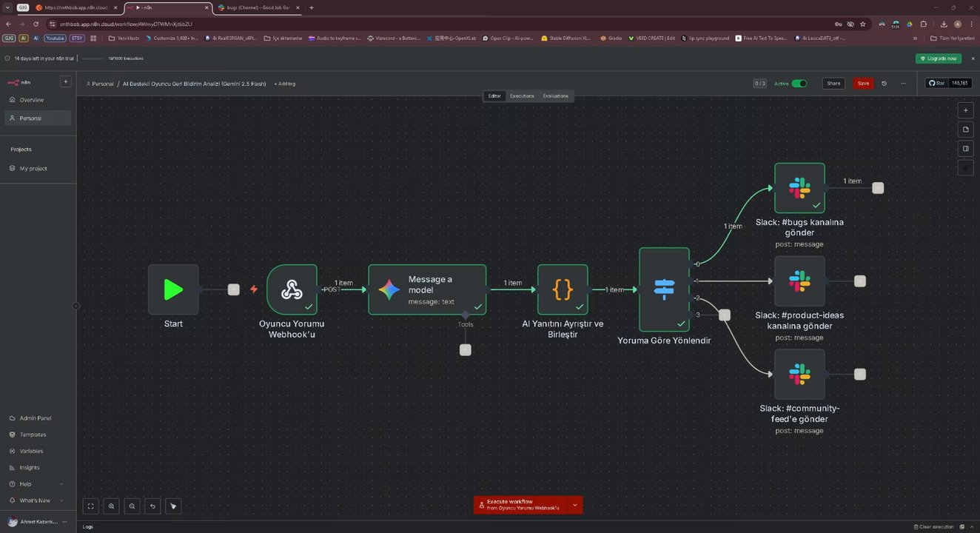Screen dimensions: 980x533
Task: Add node on switch output 3
Action: tap(725, 315)
